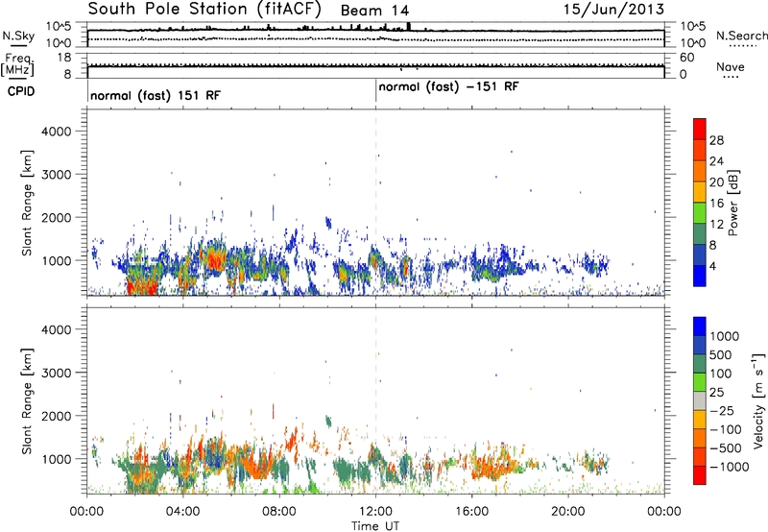Click the '08:00' time tick label
Viewport: 768px width, 532px height.
[279, 512]
